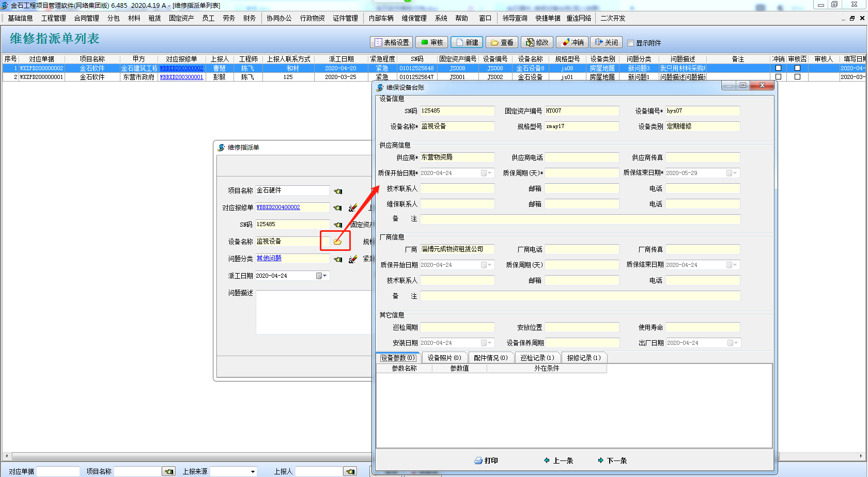
Task: Click the 新建 button
Action: [467, 42]
